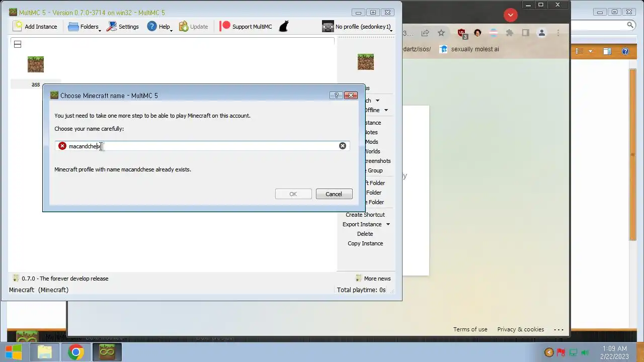Click the Explorer blue help icon
This screenshot has width=644, height=362.
click(625, 51)
